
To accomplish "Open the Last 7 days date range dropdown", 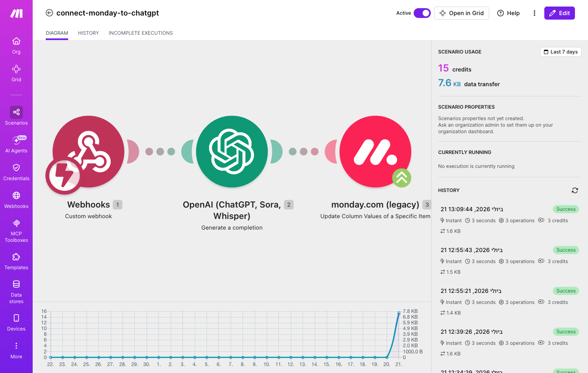I will 561,52.
